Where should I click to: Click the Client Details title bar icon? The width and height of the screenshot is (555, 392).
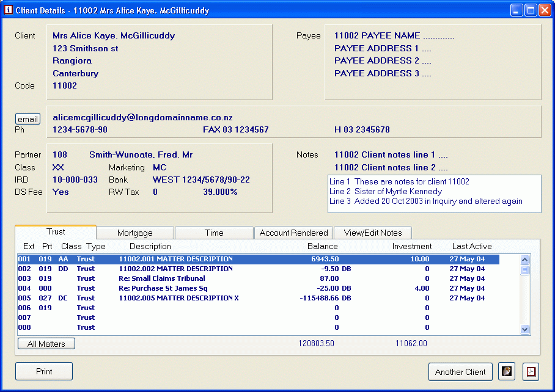click(x=8, y=10)
